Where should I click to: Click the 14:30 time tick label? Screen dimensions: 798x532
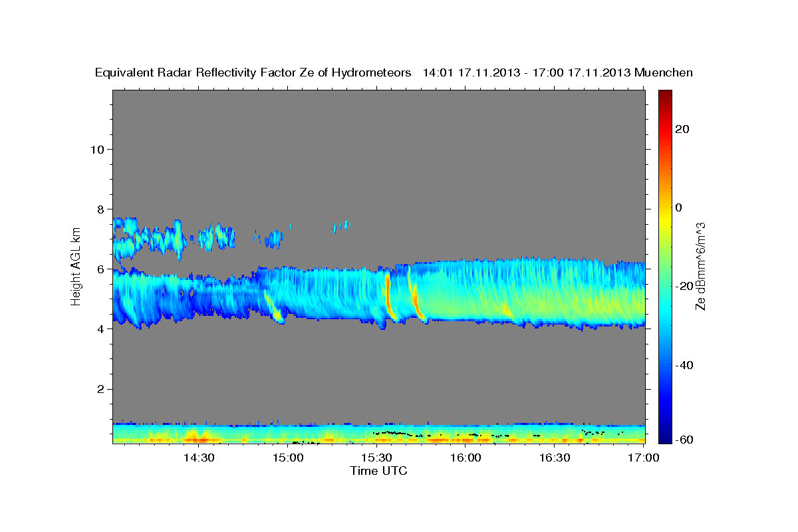pos(199,458)
